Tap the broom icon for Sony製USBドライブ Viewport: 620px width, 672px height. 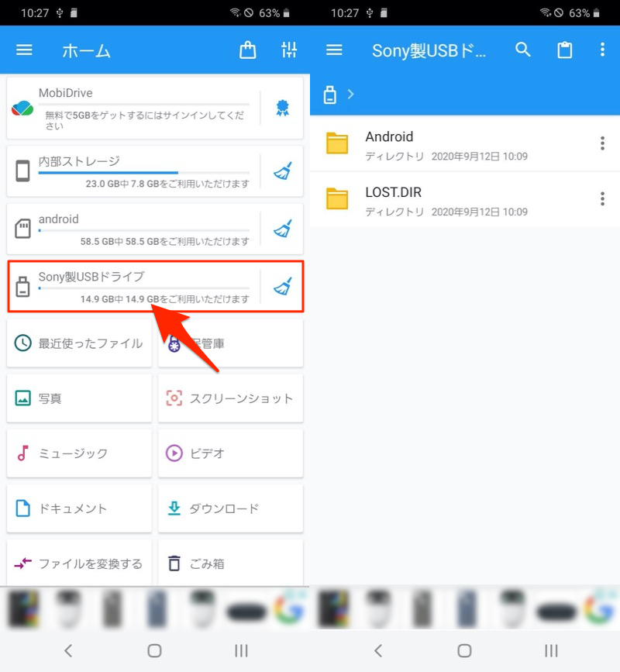point(282,287)
